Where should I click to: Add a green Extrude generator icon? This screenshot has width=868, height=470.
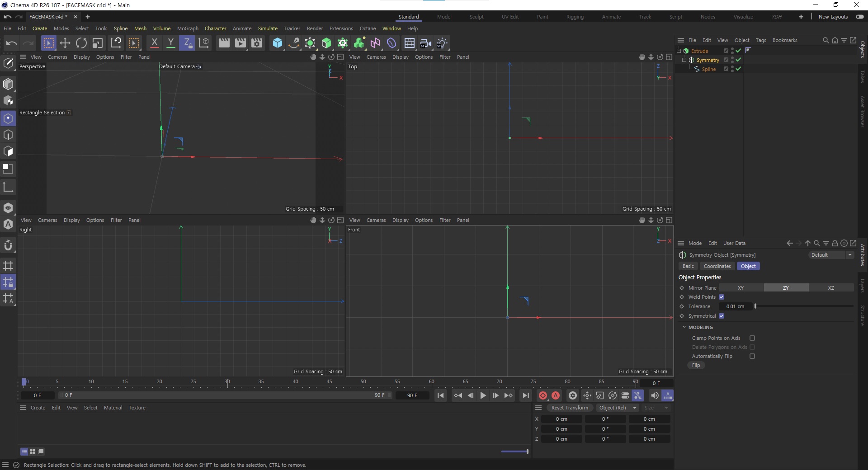(326, 43)
